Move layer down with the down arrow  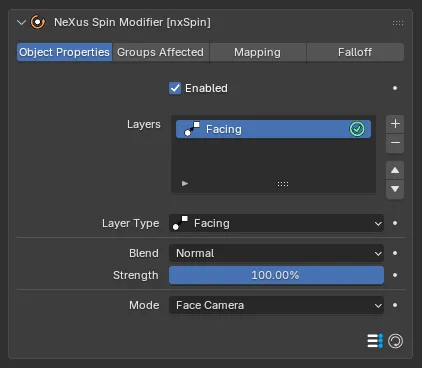[395, 189]
